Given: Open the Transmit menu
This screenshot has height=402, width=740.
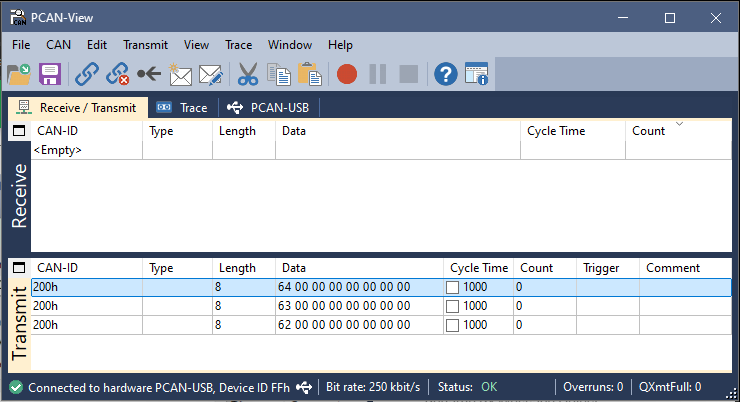Looking at the screenshot, I should (x=145, y=45).
